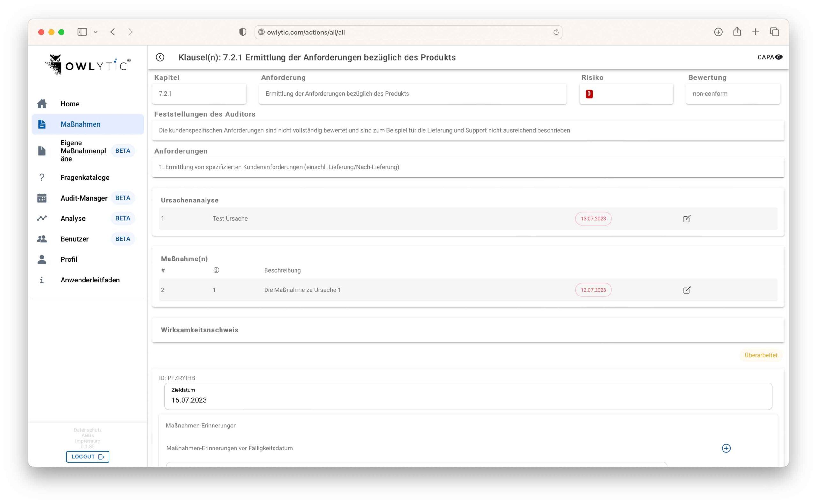Open Audit-Manager calendar entry
Image resolution: width=817 pixels, height=504 pixels.
(x=84, y=198)
